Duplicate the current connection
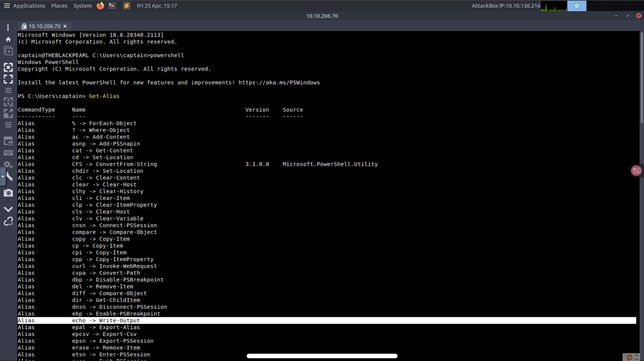The height and width of the screenshot is (361, 644). pos(8,51)
